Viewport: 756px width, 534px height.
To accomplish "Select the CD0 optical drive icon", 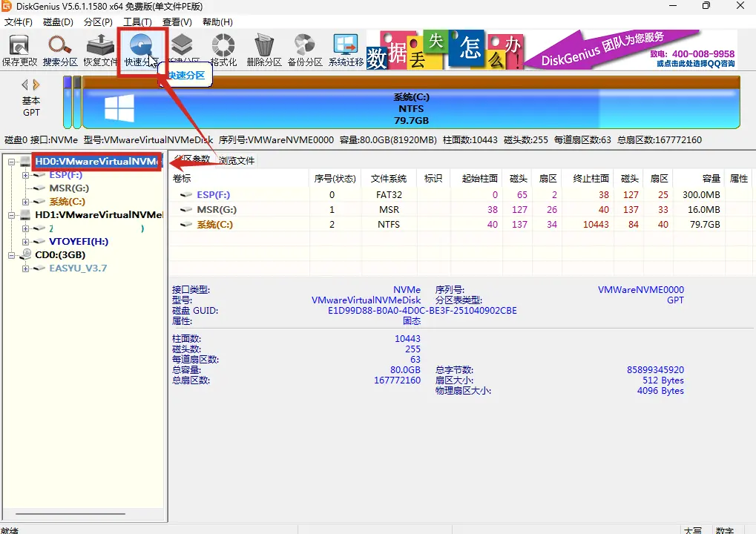I will pyautogui.click(x=25, y=255).
